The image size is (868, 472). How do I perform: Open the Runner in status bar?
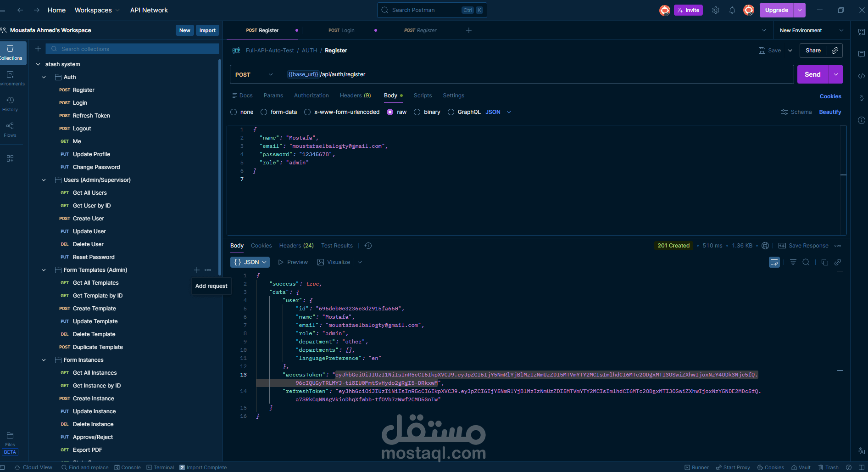click(697, 467)
